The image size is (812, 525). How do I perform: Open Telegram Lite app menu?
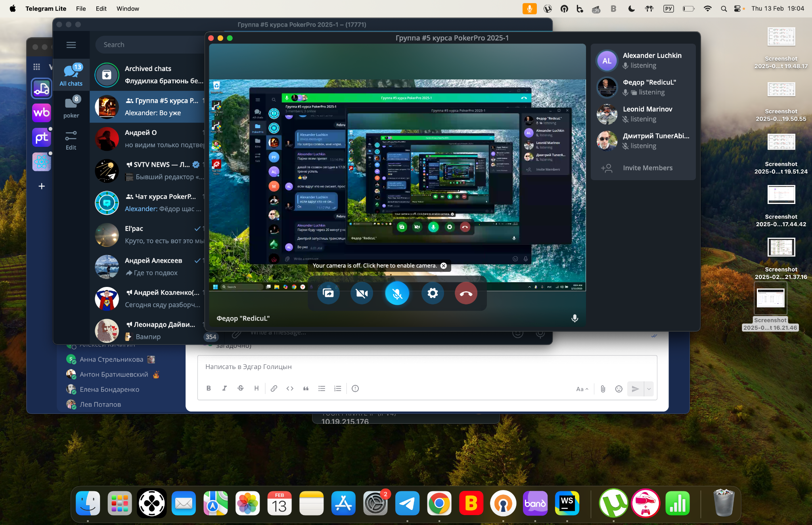(46, 8)
